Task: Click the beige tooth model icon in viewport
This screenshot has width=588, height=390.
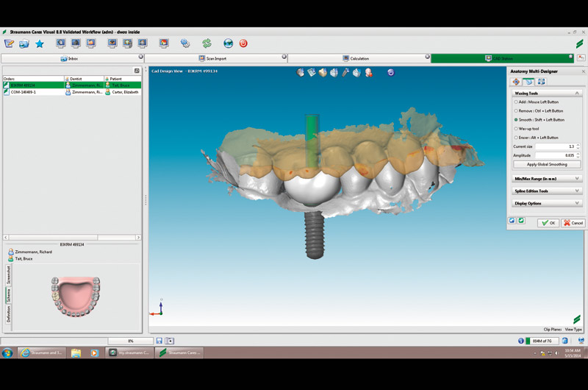Action: 323,72
